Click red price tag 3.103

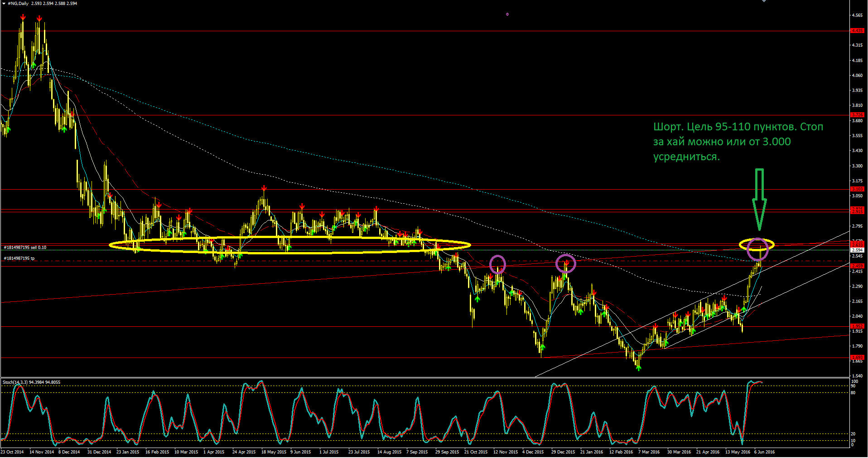click(x=857, y=189)
